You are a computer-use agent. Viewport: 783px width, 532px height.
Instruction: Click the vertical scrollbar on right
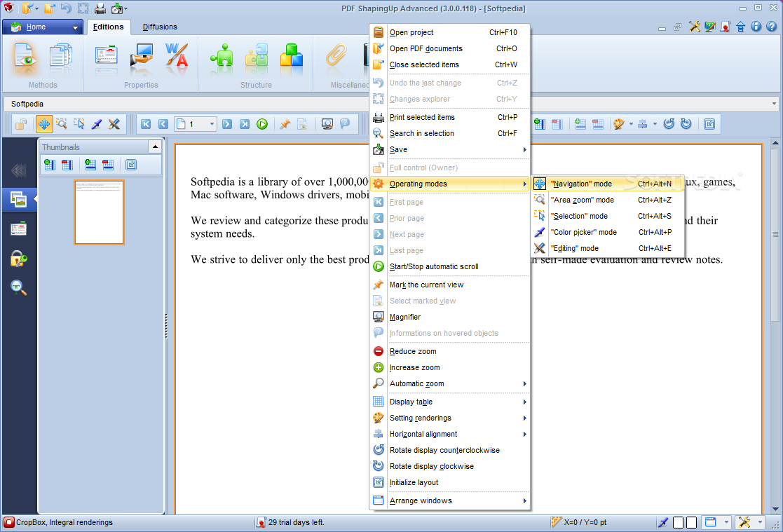point(775,235)
